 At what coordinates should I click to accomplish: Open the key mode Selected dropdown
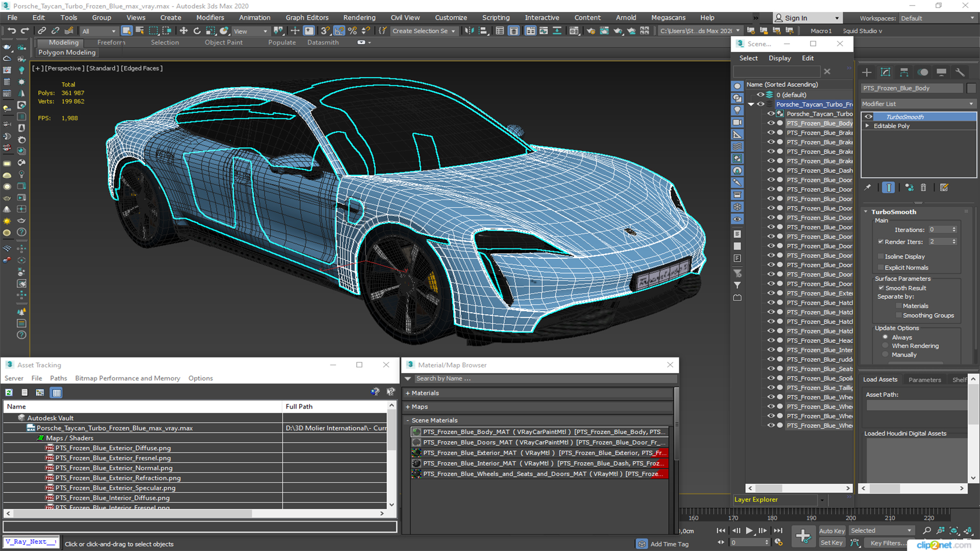click(881, 531)
